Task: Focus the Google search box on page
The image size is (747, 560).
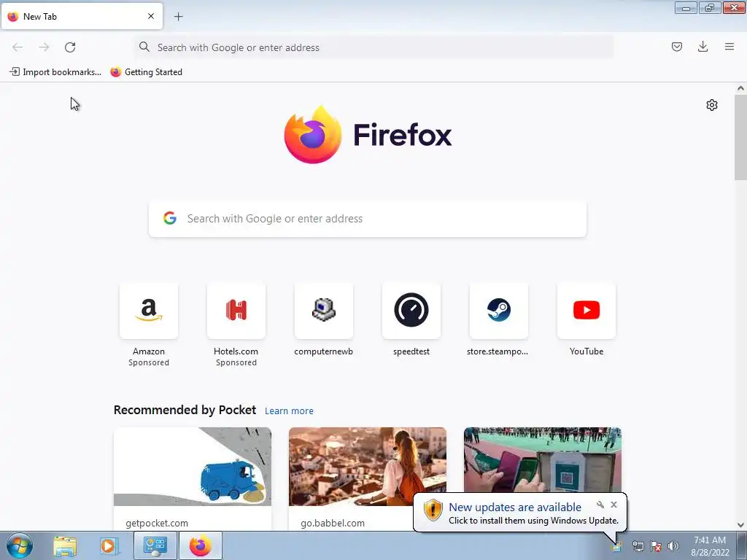Action: pos(368,219)
